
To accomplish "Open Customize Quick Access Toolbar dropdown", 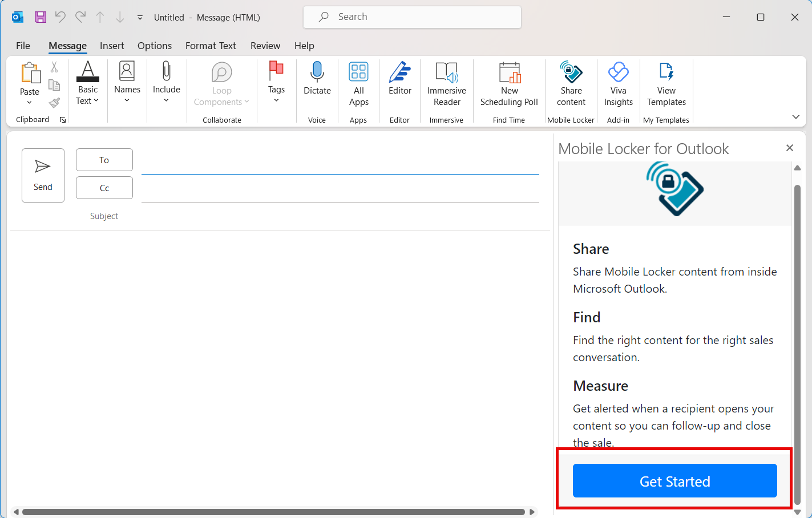I will click(x=140, y=18).
